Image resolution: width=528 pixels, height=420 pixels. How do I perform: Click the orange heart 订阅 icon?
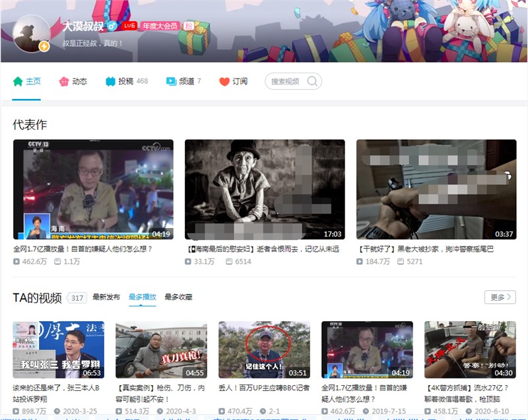pos(224,82)
